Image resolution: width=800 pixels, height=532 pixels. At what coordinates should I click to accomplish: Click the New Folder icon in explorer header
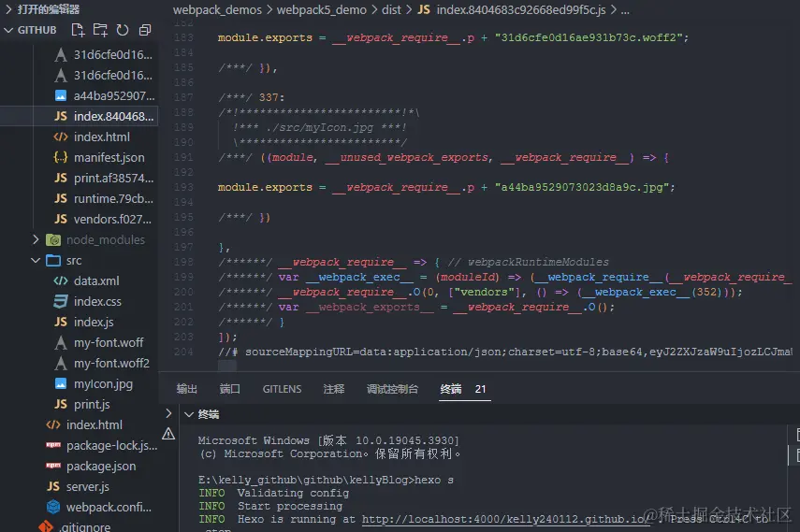click(100, 30)
